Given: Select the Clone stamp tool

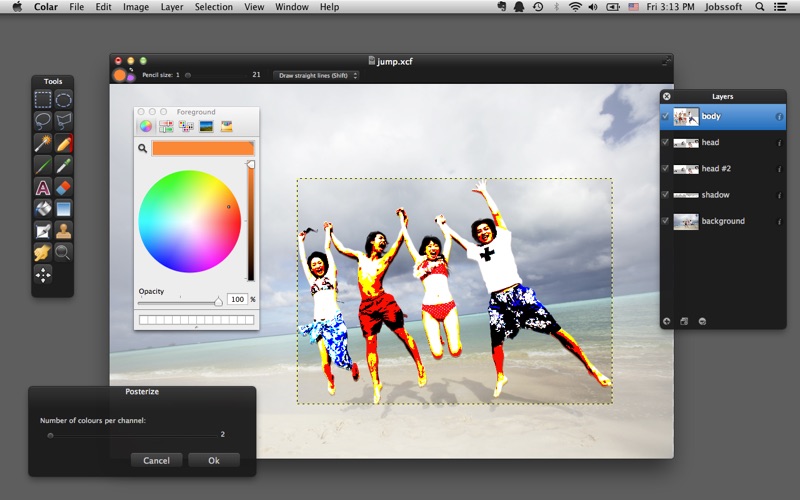Looking at the screenshot, I should 63,231.
